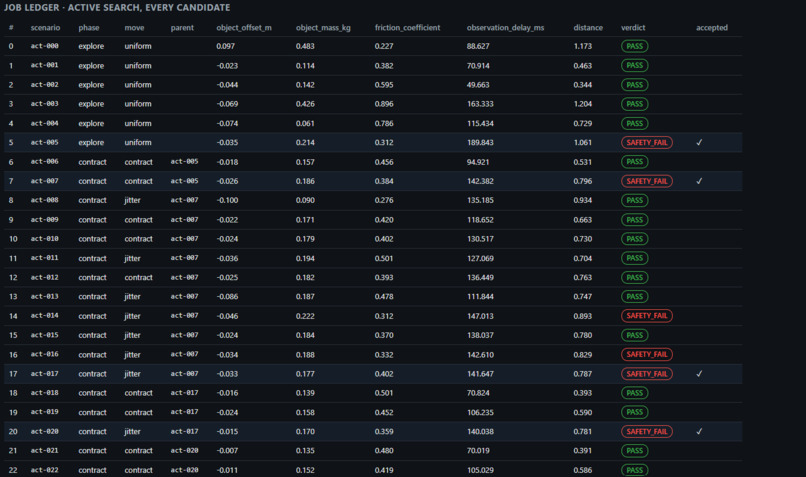Click distance value 0.934
This screenshot has height=477, width=806.
(x=583, y=200)
